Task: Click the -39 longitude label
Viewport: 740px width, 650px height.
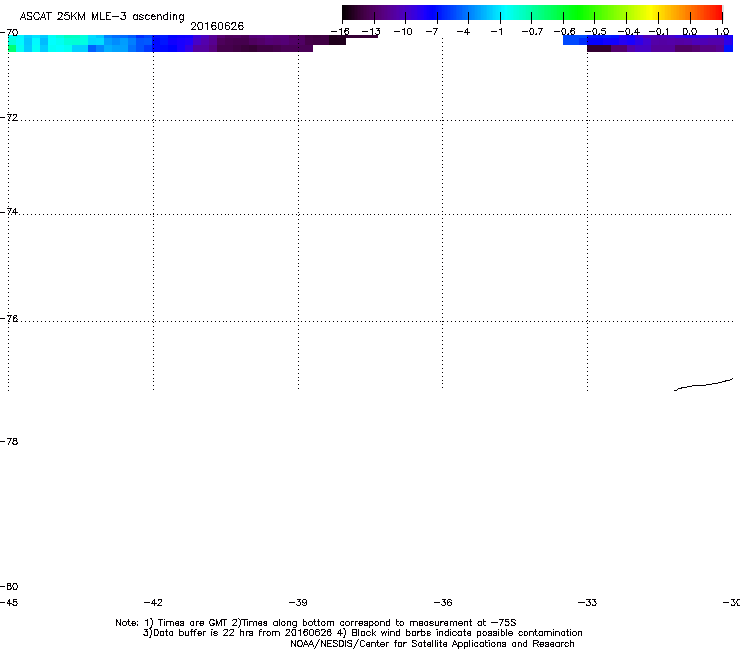Action: (x=298, y=602)
